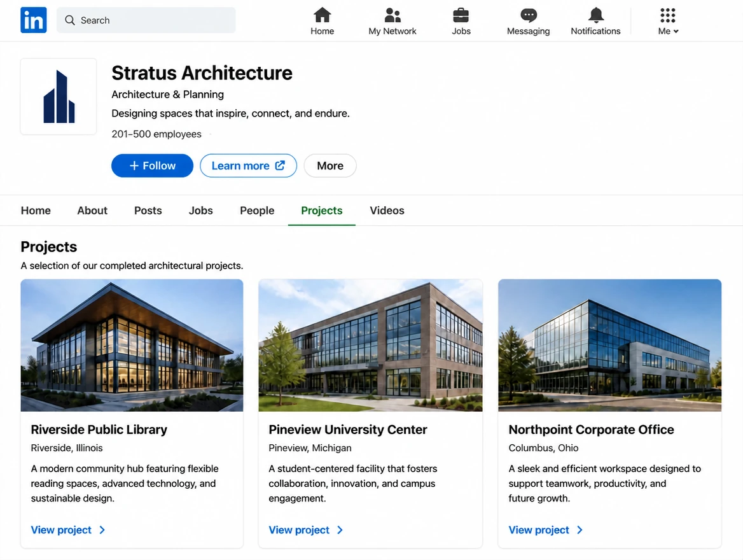Open My Network people icon
The height and width of the screenshot is (560, 743).
pyautogui.click(x=392, y=15)
